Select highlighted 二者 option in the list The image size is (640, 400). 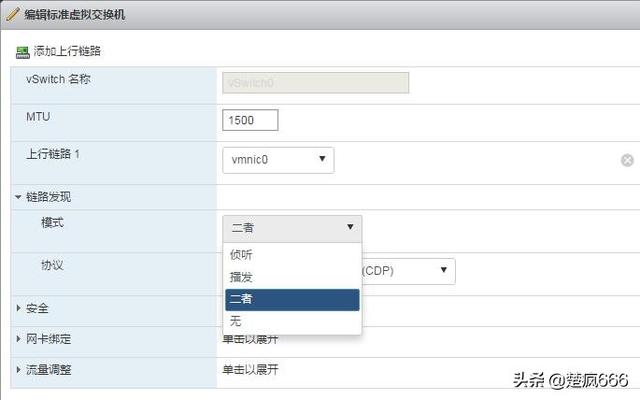point(292,300)
